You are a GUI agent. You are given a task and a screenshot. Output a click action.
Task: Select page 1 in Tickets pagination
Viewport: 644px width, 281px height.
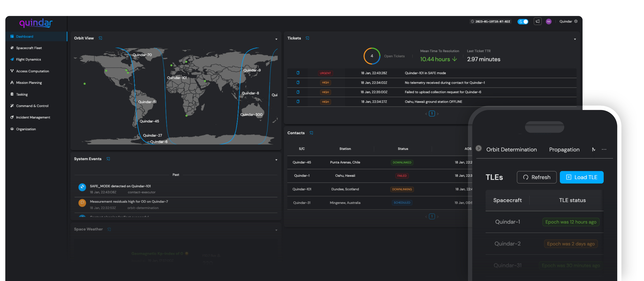pos(432,114)
